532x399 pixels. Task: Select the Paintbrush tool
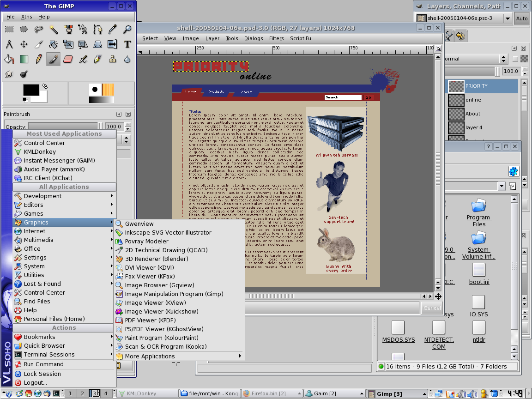[54, 60]
